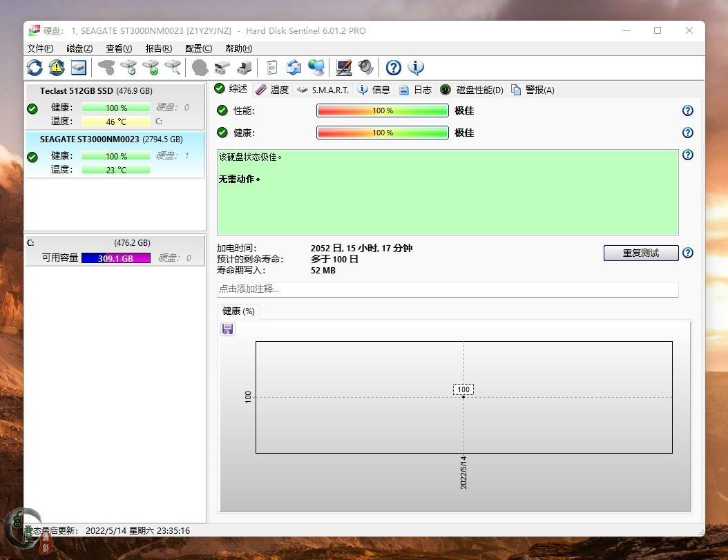Open the 文件 menu
Viewport: 728px width, 560px height.
tap(39, 48)
